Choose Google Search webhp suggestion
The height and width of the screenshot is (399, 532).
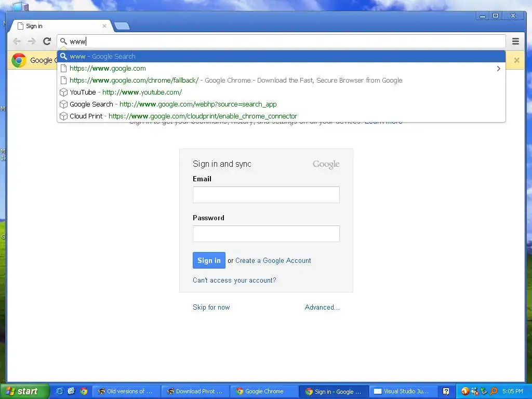pyautogui.click(x=281, y=104)
